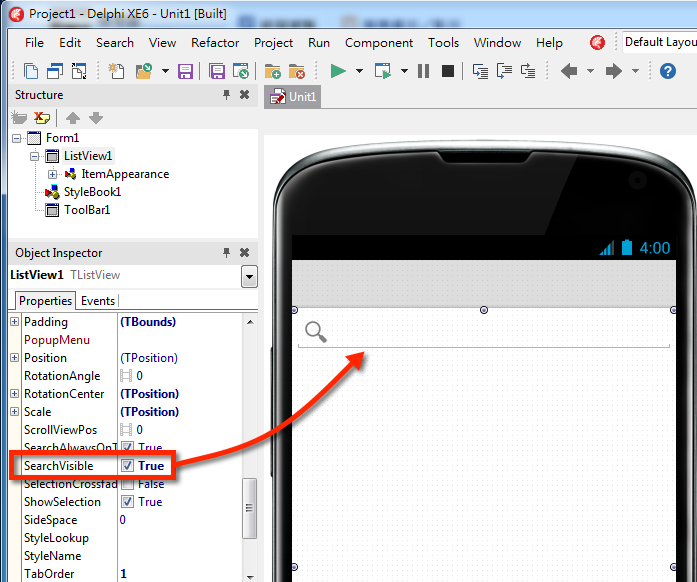Viewport: 697px width, 582px height.
Task: Toggle the SelectionCrossfade checkbox
Action: pyautogui.click(x=127, y=484)
